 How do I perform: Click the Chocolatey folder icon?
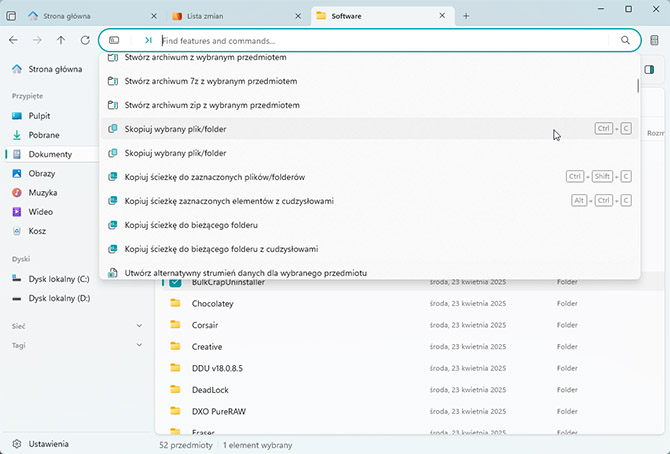tap(175, 303)
